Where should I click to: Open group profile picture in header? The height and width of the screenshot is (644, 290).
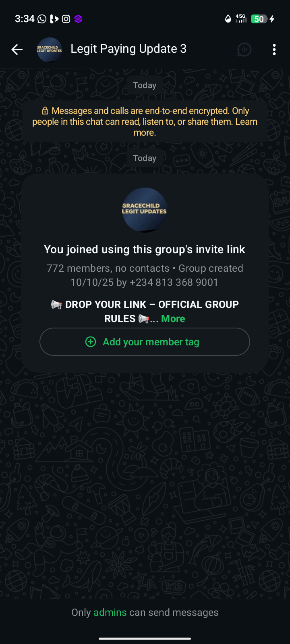(50, 50)
